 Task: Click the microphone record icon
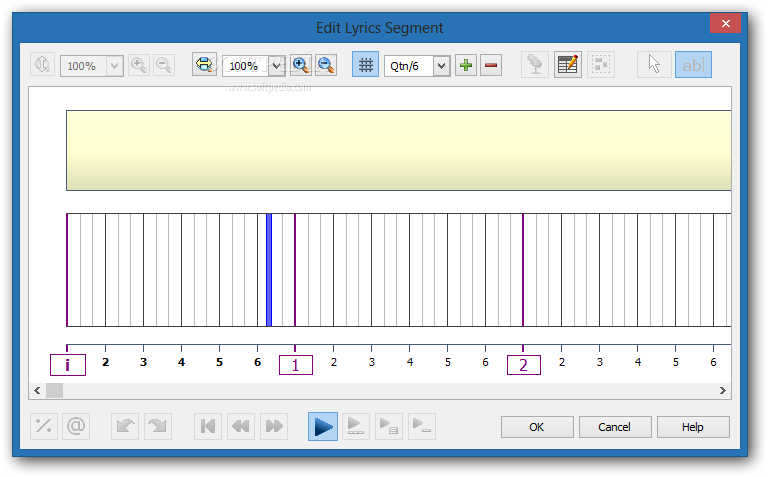(x=535, y=65)
